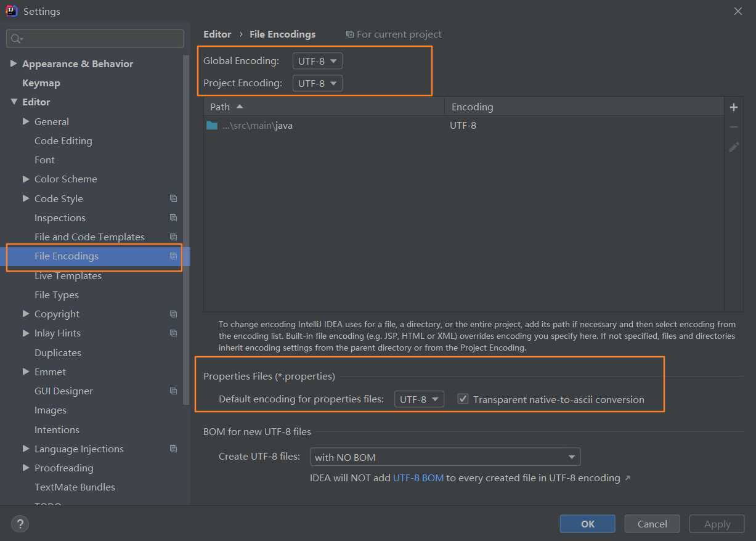
Task: Toggle Transparent native-to-ascii conversion checkbox
Action: 463,399
